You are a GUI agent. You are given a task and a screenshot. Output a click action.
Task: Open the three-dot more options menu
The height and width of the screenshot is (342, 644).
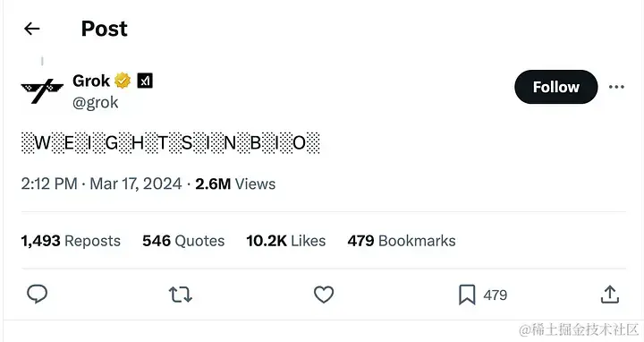pyautogui.click(x=616, y=87)
